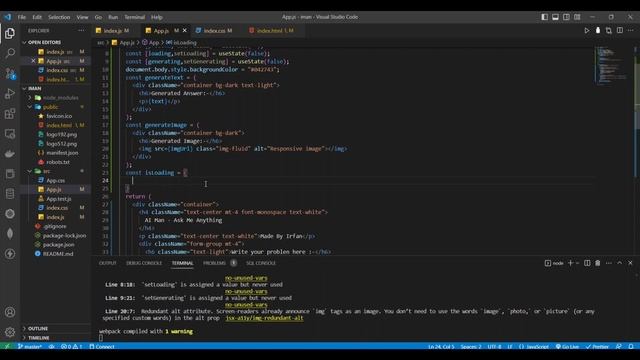Open the Source Control view
The width and height of the screenshot is (640, 360).
[10, 73]
